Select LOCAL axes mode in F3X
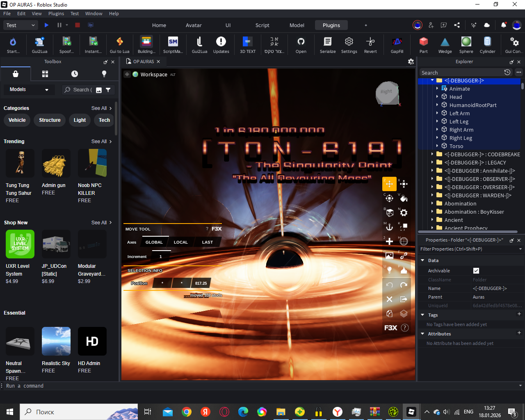The height and width of the screenshot is (420, 525). [180, 242]
